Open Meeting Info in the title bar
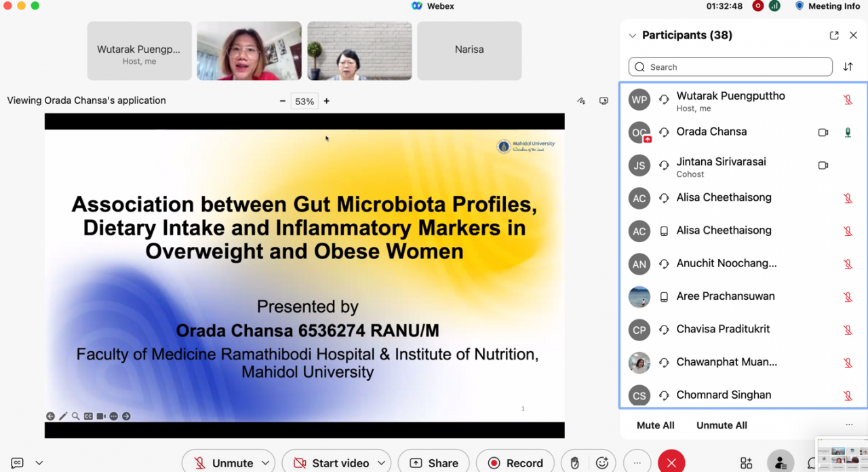 (827, 6)
